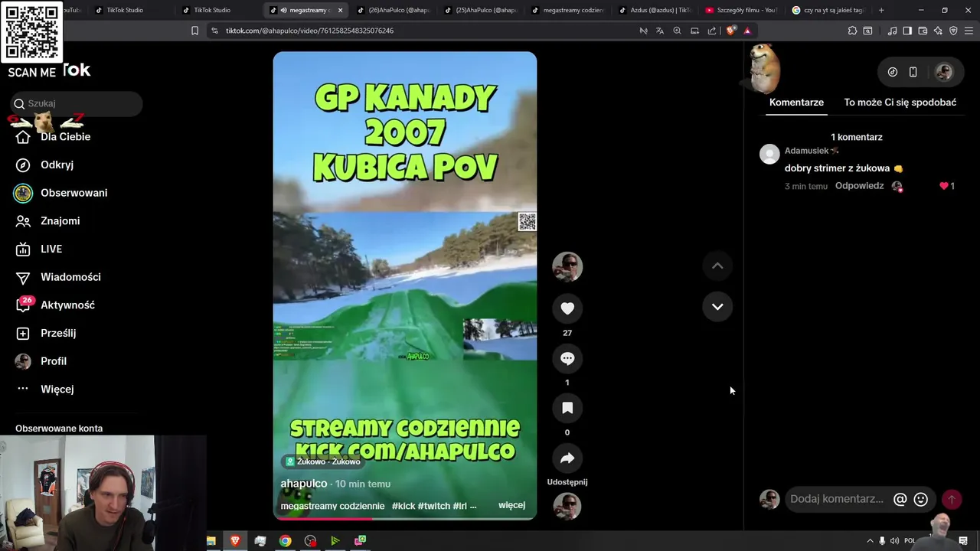Open the Więcej menu in the sidebar
The width and height of the screenshot is (980, 551).
[57, 389]
